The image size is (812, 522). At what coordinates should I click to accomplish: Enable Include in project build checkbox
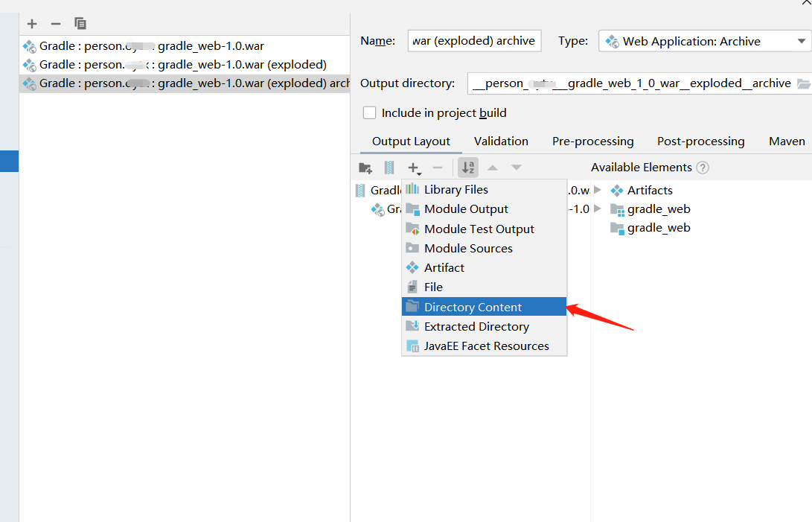pyautogui.click(x=369, y=113)
